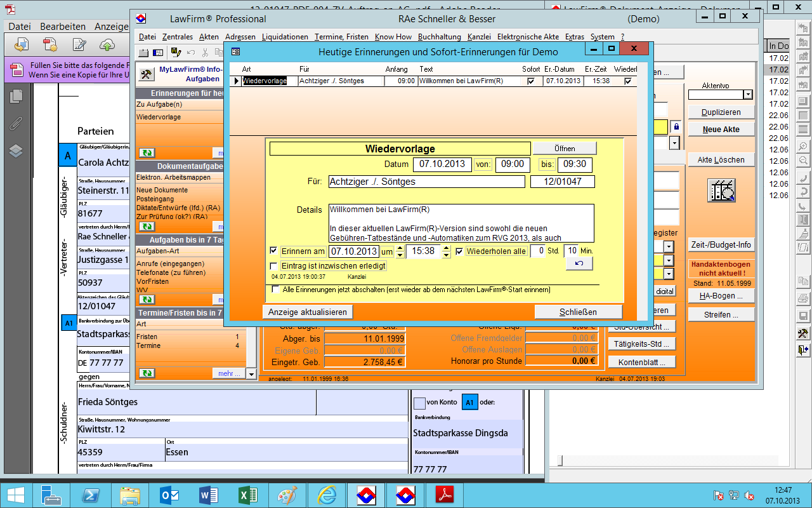812x508 pixels.
Task: Increase the Erinnern am date with up arrow
Action: pos(400,248)
